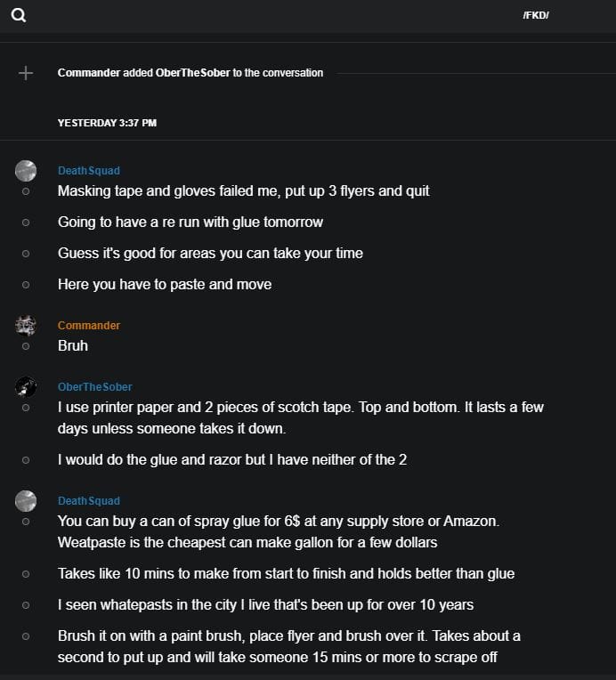This screenshot has height=680, width=616.
Task: Toggle the circle beside "Going to have a re run"
Action: pos(26,223)
